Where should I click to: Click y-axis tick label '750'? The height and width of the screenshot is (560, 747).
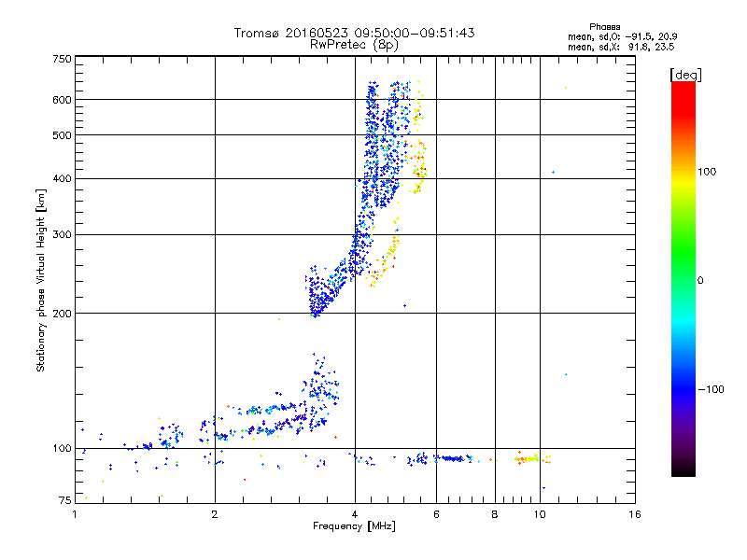point(63,59)
